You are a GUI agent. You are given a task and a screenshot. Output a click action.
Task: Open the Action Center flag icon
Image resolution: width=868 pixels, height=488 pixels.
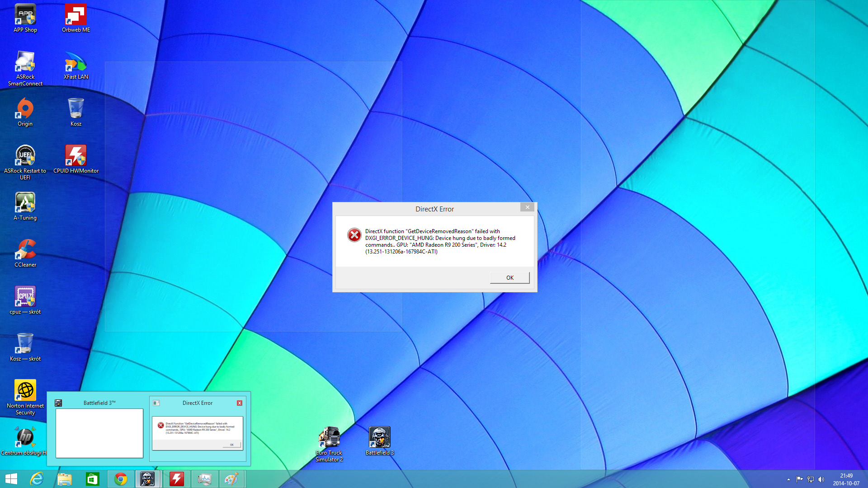click(x=799, y=479)
